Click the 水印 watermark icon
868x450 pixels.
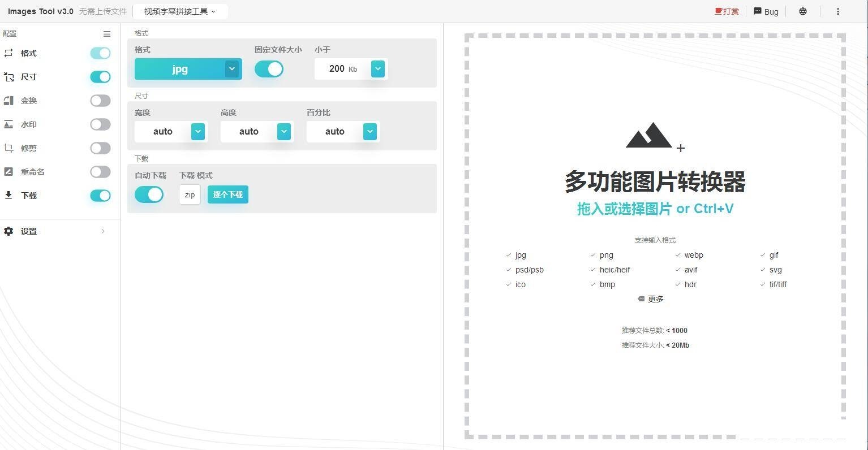coord(8,124)
